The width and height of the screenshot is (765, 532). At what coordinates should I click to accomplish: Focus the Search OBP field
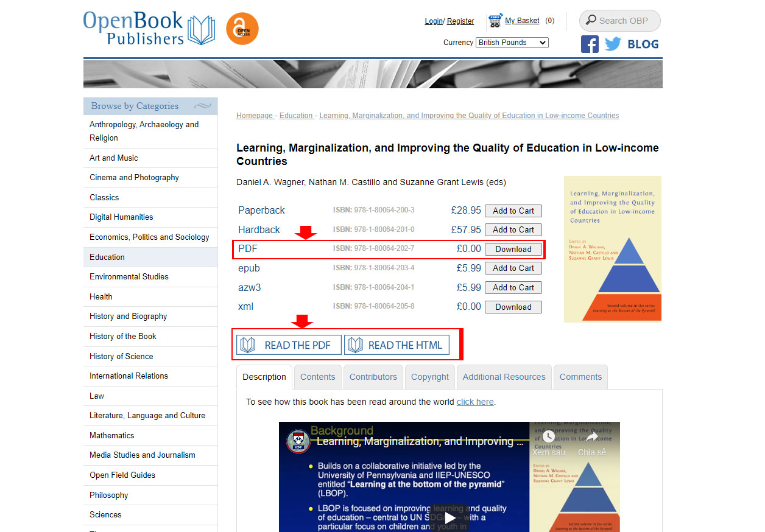tap(620, 21)
